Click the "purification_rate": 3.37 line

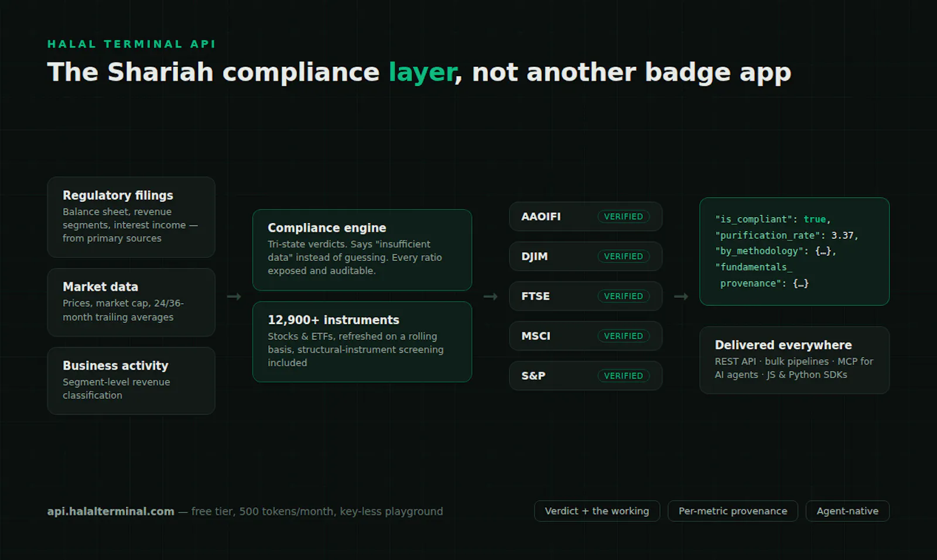pyautogui.click(x=786, y=235)
